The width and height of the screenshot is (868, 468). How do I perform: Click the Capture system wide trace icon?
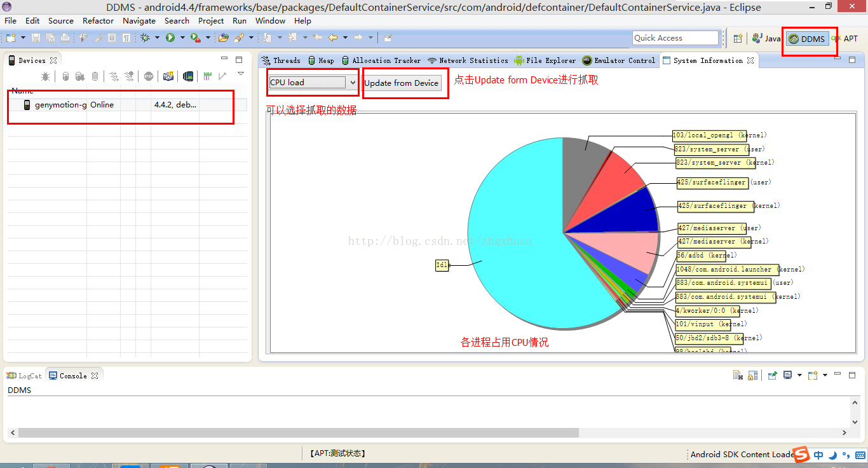(207, 76)
